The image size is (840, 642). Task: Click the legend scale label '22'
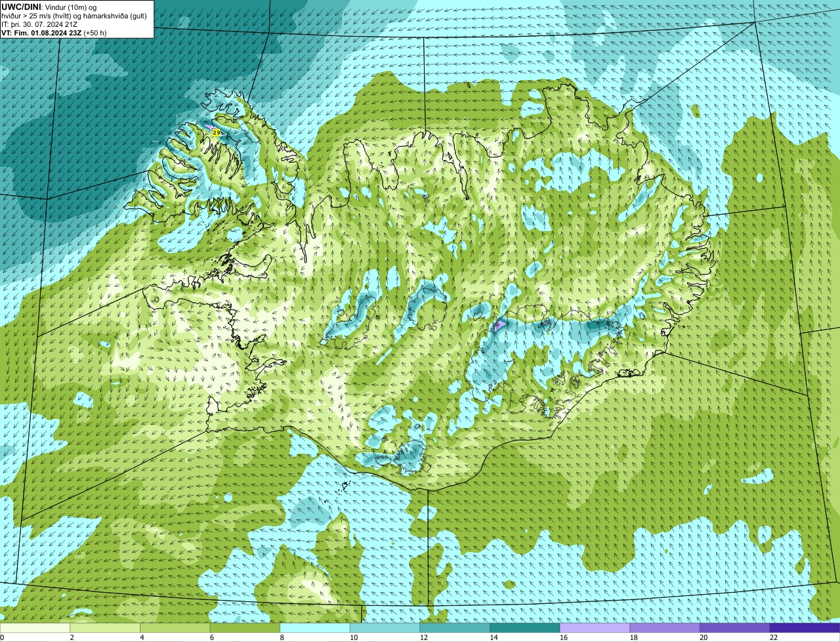(x=774, y=637)
